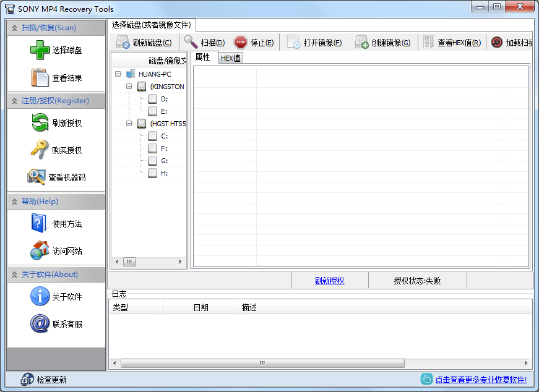
Task: Select the KINGSTON disk icon
Action: pos(142,86)
